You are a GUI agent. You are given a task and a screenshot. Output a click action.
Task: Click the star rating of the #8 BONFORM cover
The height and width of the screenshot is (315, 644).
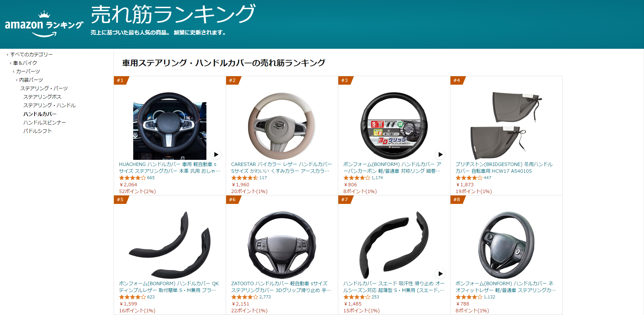[x=469, y=297]
